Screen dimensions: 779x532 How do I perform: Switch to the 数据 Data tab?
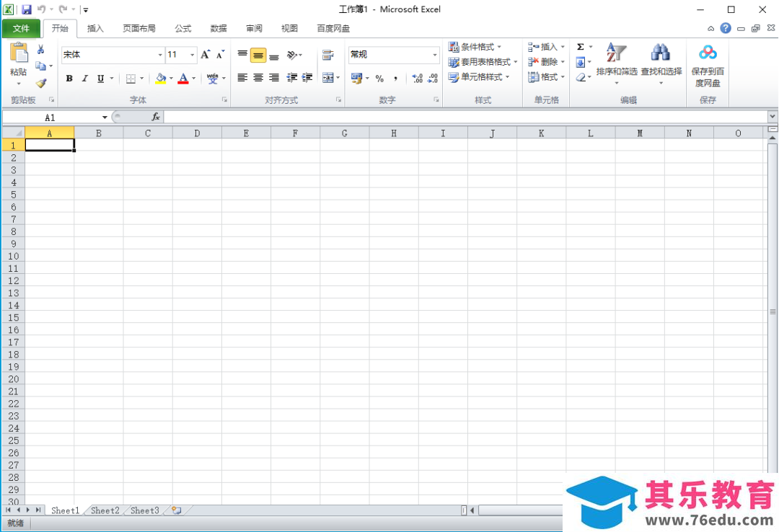(219, 28)
